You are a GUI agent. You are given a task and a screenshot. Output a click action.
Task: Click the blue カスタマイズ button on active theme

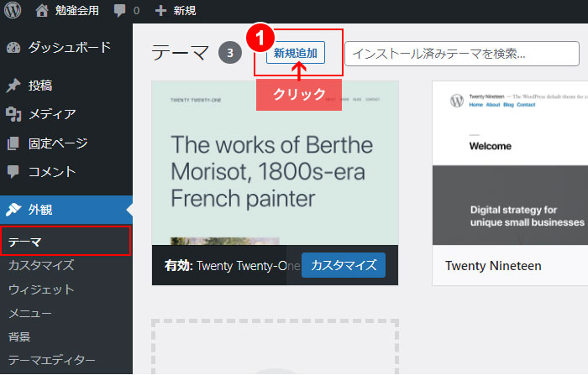click(x=343, y=265)
